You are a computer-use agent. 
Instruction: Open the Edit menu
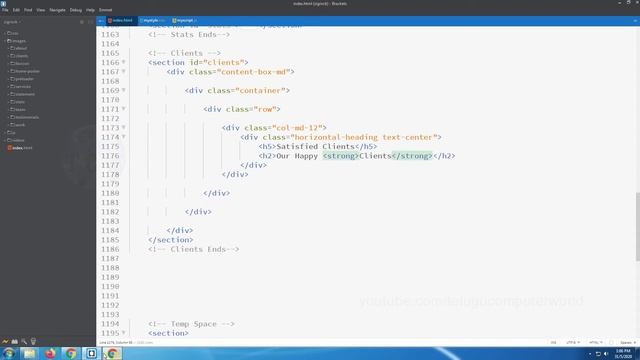click(x=16, y=10)
